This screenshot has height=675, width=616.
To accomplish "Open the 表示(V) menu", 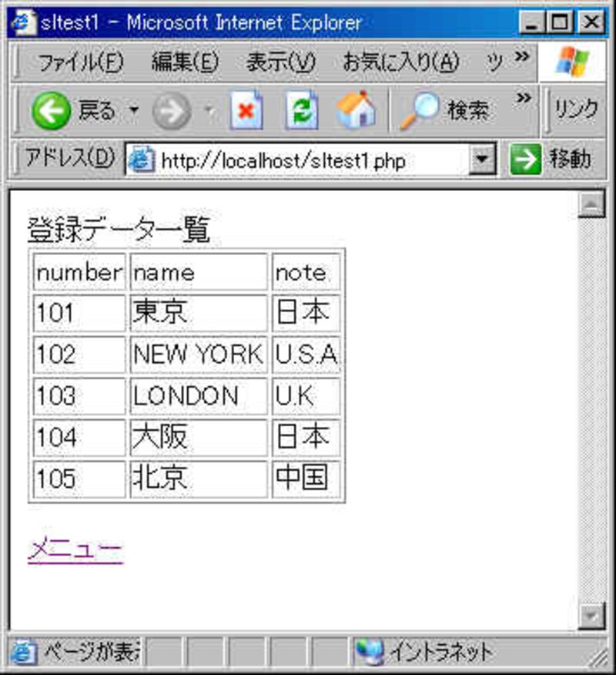I will (x=280, y=62).
